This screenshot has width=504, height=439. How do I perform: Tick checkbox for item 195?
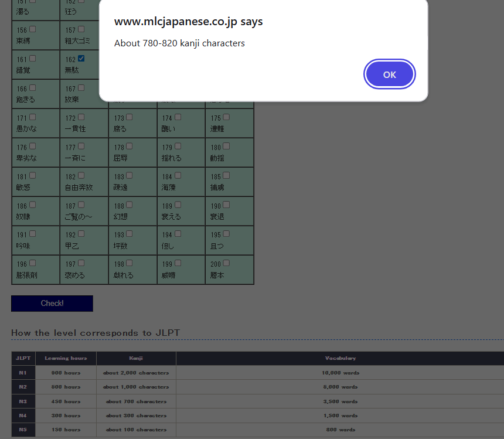[x=226, y=234]
